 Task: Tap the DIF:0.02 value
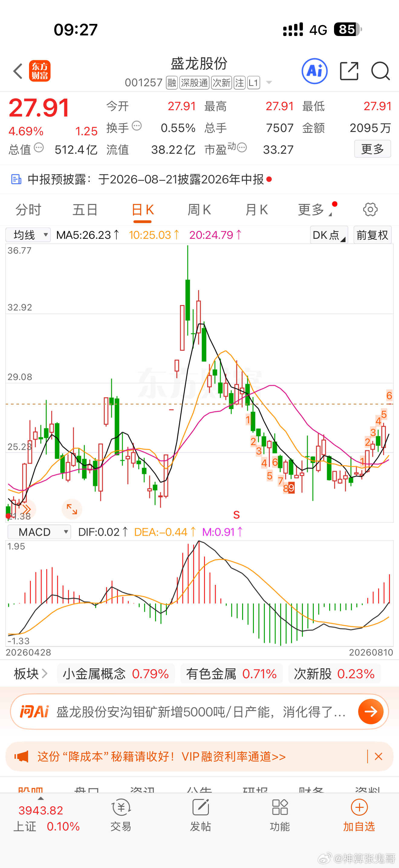click(103, 532)
